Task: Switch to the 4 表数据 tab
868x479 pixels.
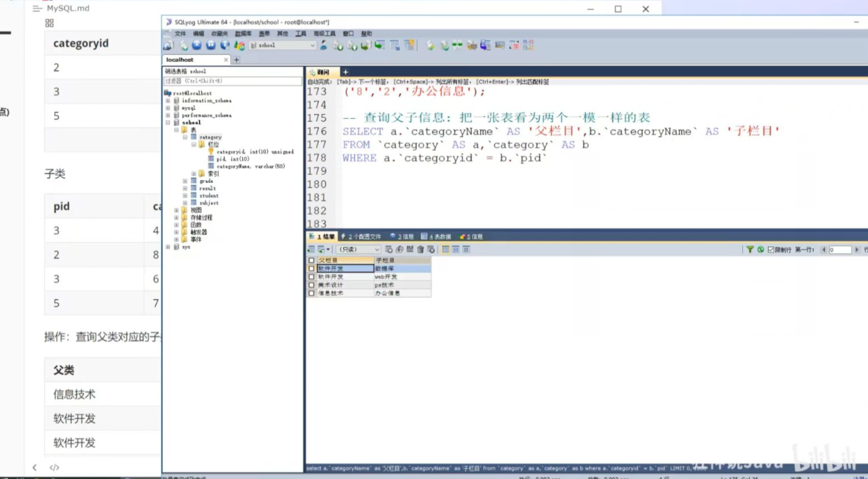Action: [436, 237]
